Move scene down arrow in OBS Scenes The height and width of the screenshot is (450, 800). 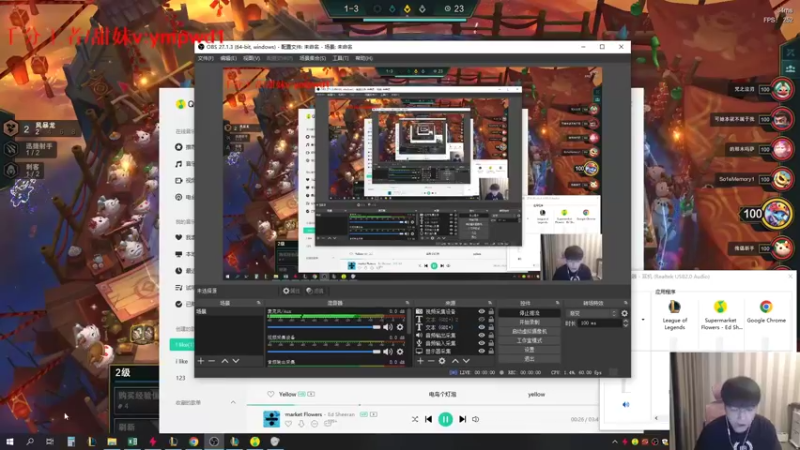tap(236, 361)
